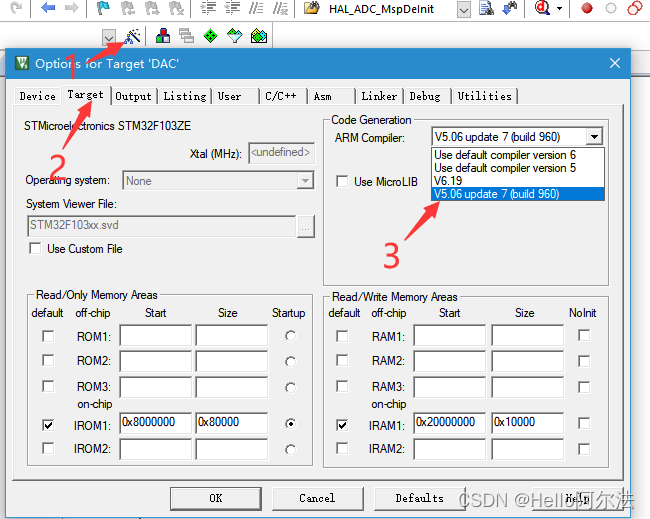Unindent the selected lines
Viewport: 650px width, 519px height.
[233, 8]
